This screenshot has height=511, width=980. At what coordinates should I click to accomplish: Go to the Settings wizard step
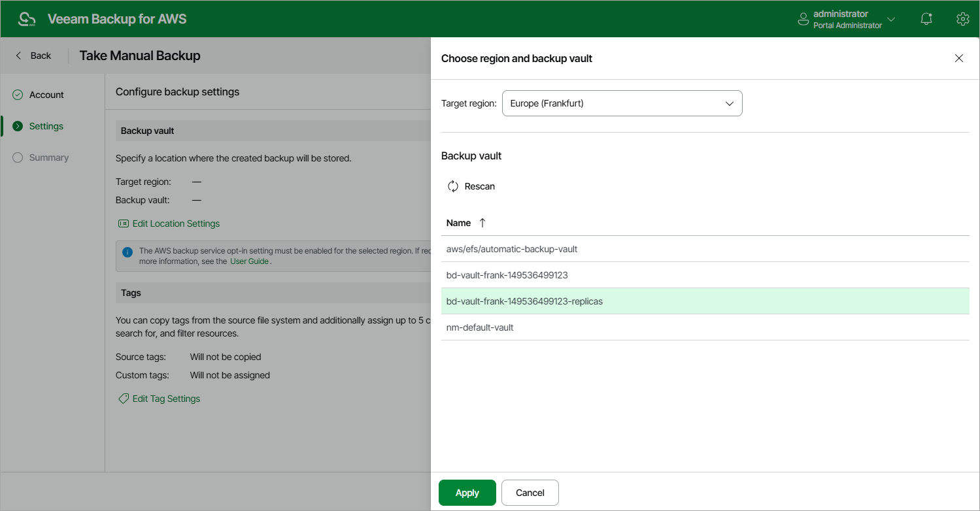[x=46, y=126]
